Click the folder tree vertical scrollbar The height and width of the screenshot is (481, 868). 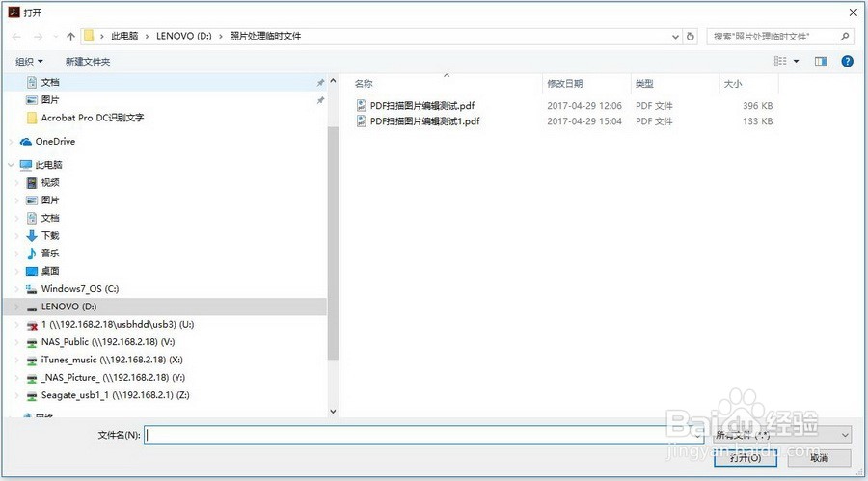(333, 244)
